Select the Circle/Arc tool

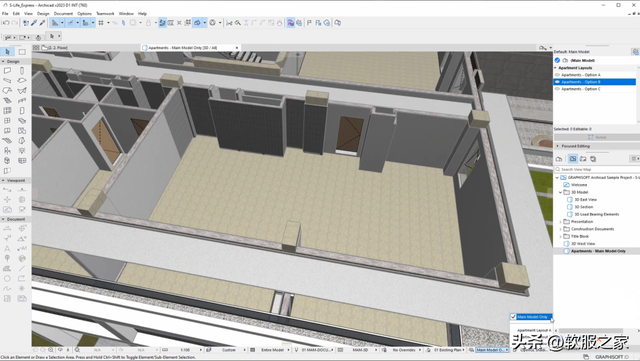pos(7,279)
